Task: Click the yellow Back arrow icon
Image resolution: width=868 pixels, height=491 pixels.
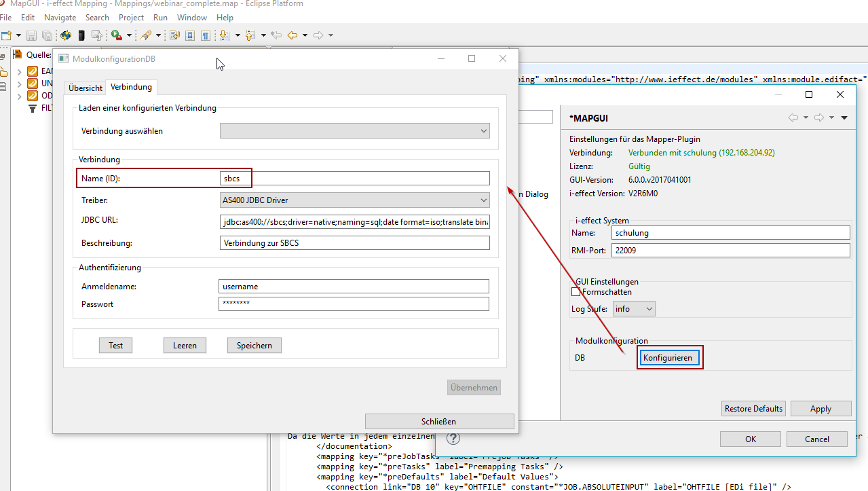Action: (293, 35)
